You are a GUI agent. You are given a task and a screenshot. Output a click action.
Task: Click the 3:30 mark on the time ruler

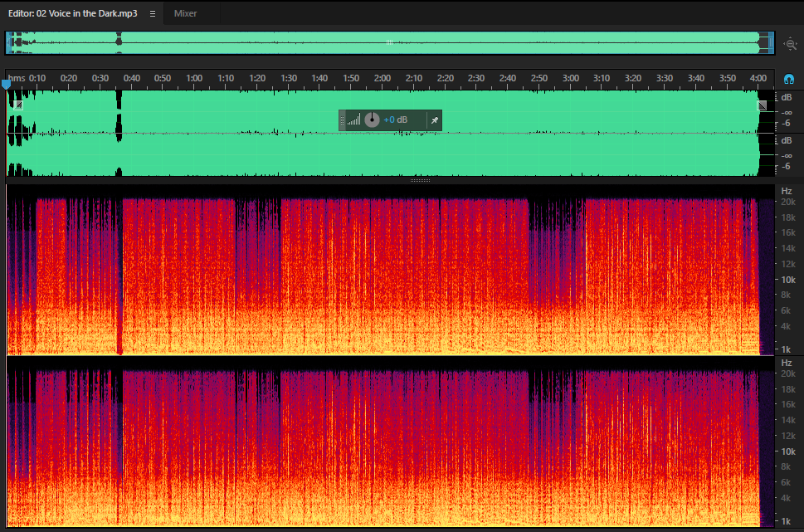click(665, 79)
